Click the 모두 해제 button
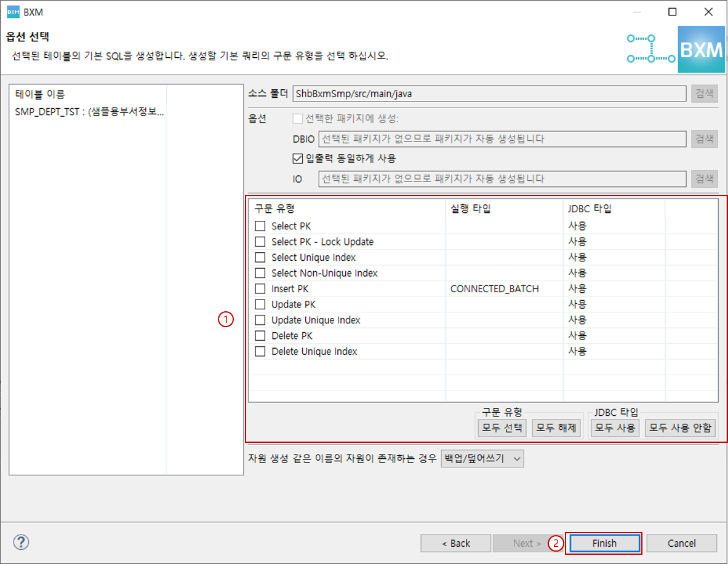 pos(556,427)
